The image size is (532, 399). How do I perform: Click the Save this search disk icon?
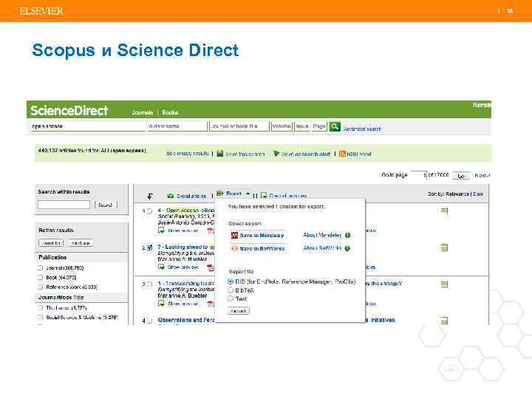point(220,154)
